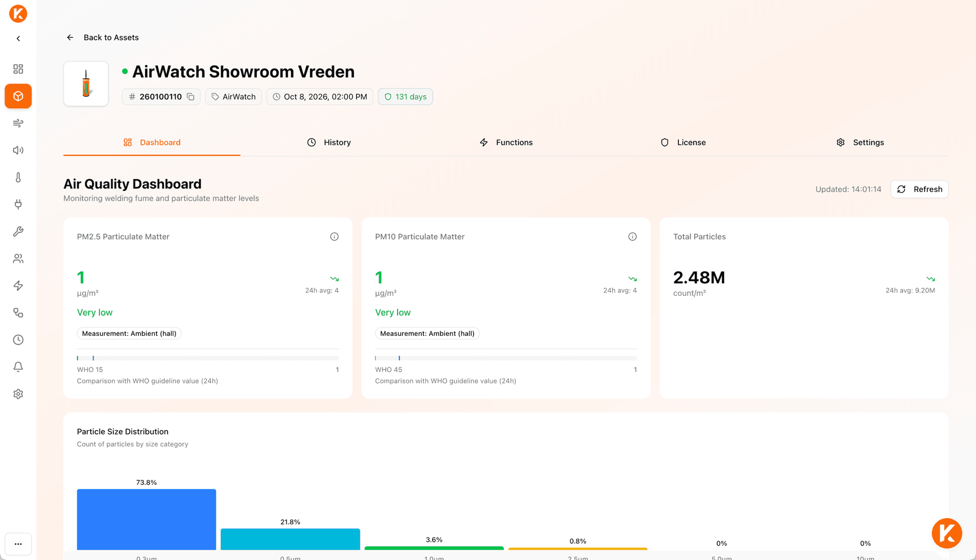Open the settings gear icon in sidebar
Image resolution: width=976 pixels, height=560 pixels.
pos(18,394)
